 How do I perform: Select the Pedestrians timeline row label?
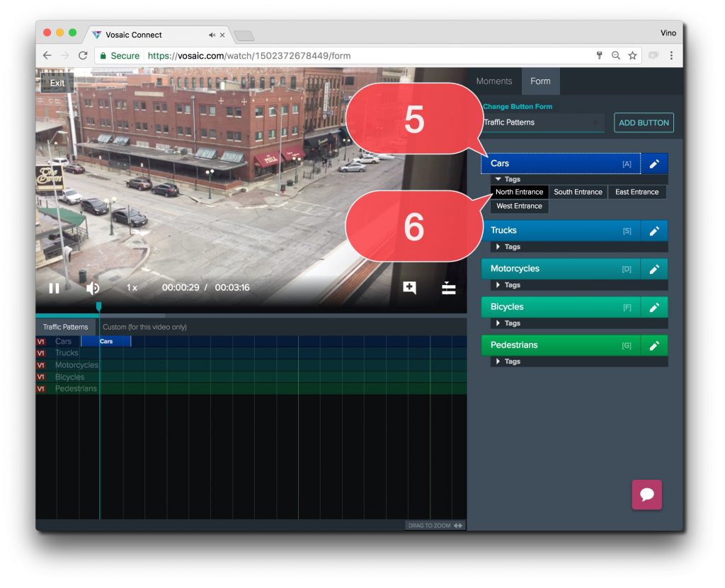[x=76, y=388]
